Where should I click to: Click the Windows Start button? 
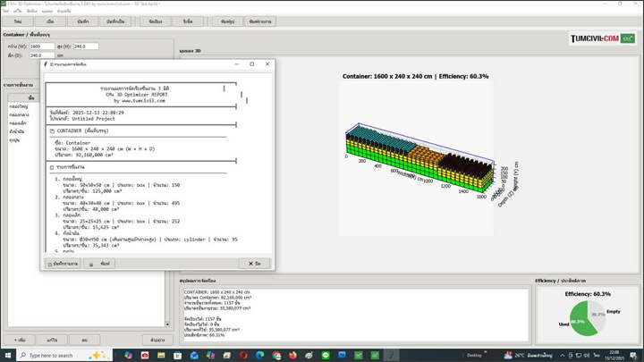tap(7, 355)
